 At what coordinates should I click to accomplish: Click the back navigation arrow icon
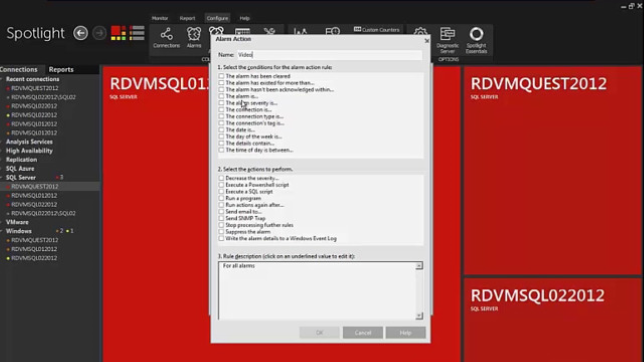click(x=80, y=33)
